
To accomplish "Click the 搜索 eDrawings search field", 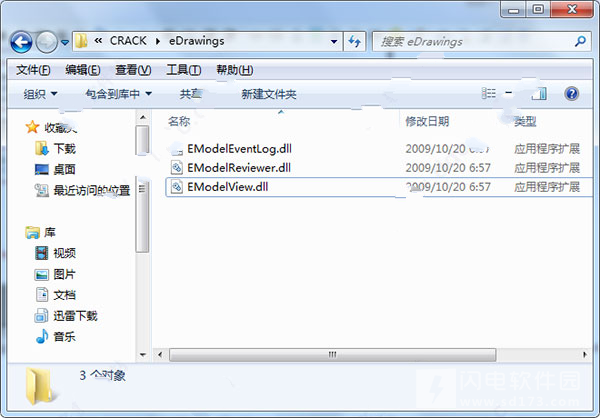I will point(473,41).
